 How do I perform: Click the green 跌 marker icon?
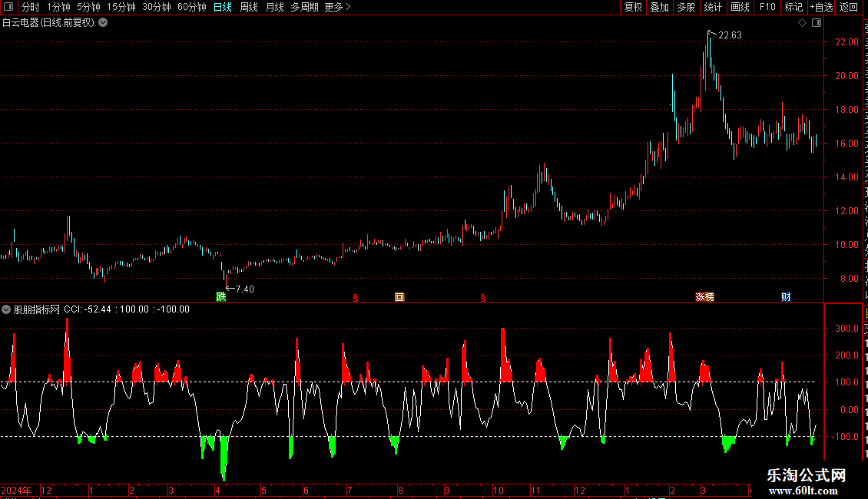221,297
